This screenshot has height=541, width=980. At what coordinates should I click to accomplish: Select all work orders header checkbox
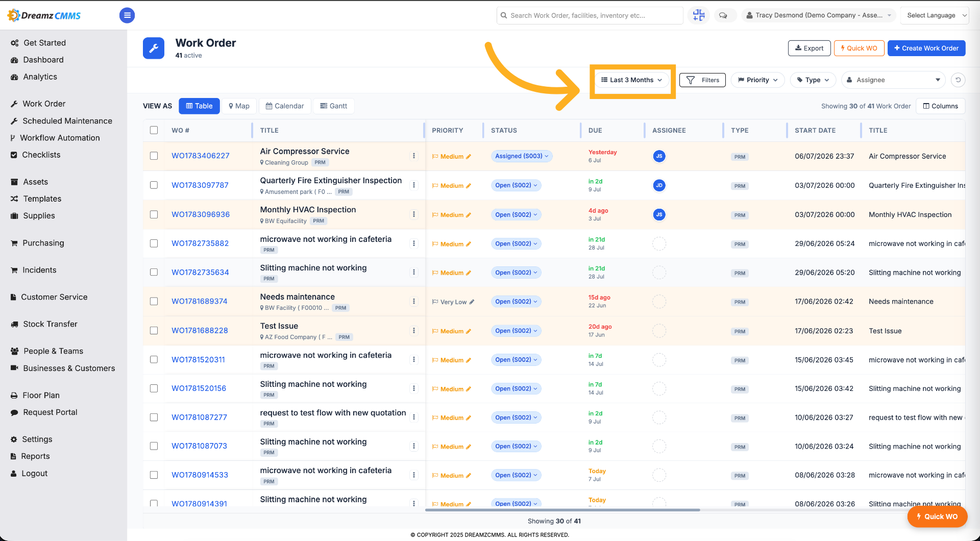point(154,130)
